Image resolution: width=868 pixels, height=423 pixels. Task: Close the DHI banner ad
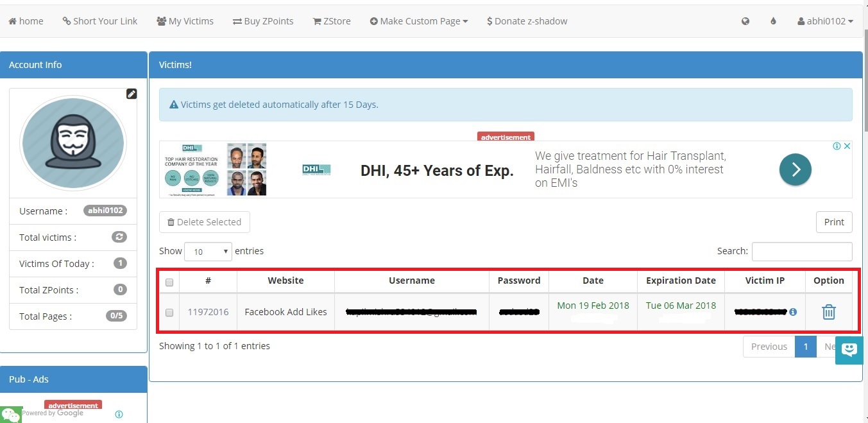(x=847, y=146)
